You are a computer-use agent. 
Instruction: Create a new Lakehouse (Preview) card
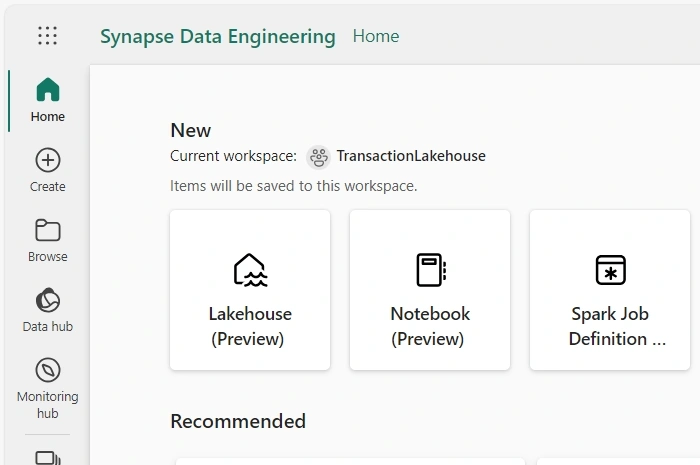click(250, 290)
